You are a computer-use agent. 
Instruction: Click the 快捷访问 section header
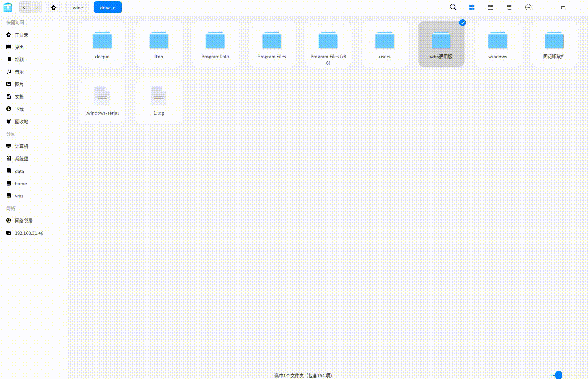pyautogui.click(x=15, y=22)
